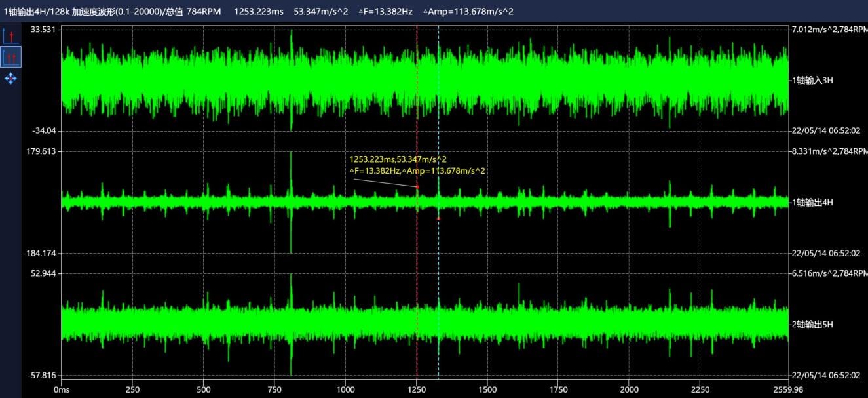
Task: Select the 1轴输出4H channel label
Action: click(812, 202)
